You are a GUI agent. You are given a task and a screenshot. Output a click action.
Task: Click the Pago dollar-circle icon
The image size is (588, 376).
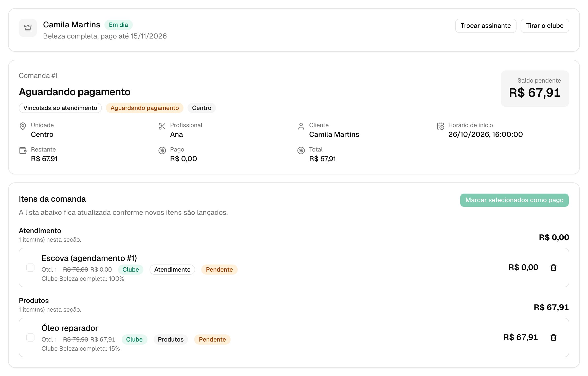coord(162,151)
